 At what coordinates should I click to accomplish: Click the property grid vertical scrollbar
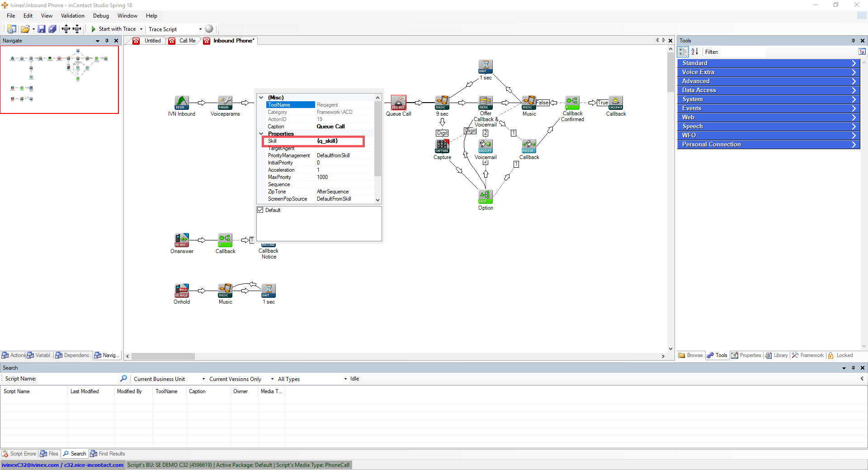pos(377,139)
